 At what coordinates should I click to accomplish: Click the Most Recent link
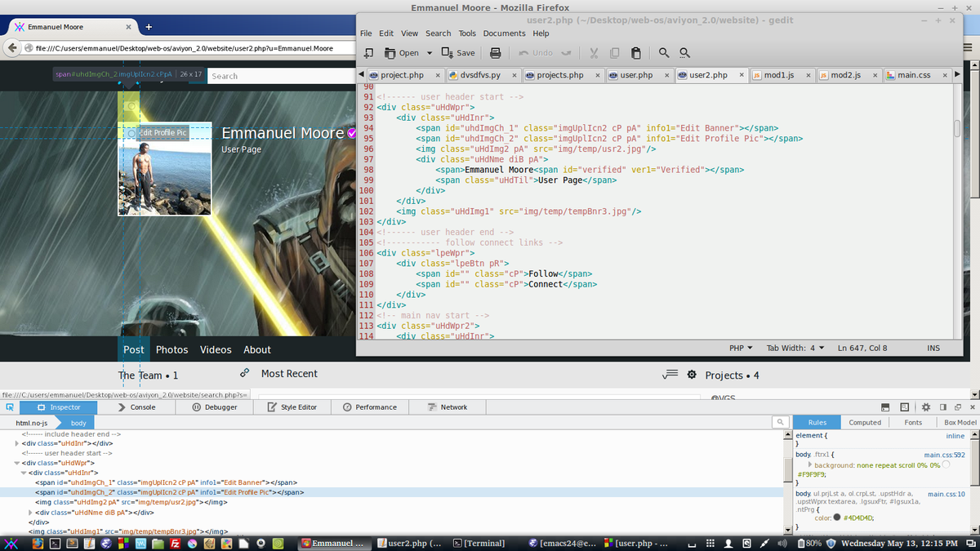(x=289, y=374)
